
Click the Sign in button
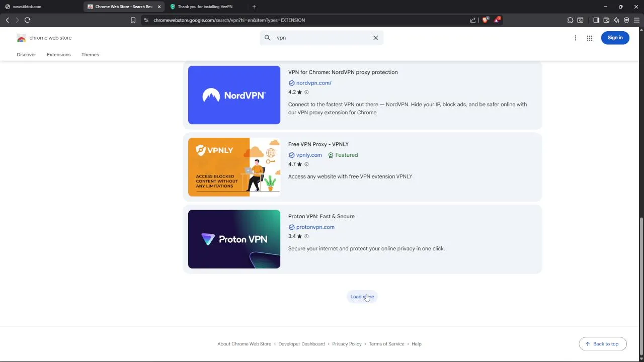615,38
